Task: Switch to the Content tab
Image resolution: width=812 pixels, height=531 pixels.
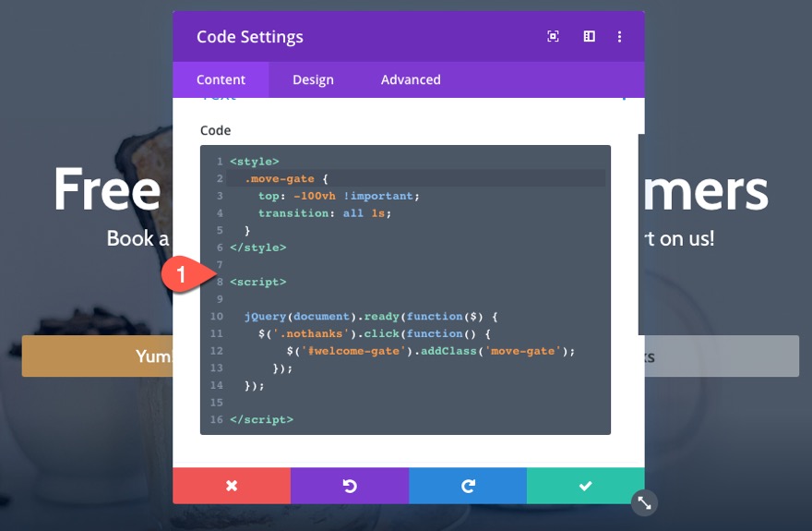Action: (x=221, y=79)
